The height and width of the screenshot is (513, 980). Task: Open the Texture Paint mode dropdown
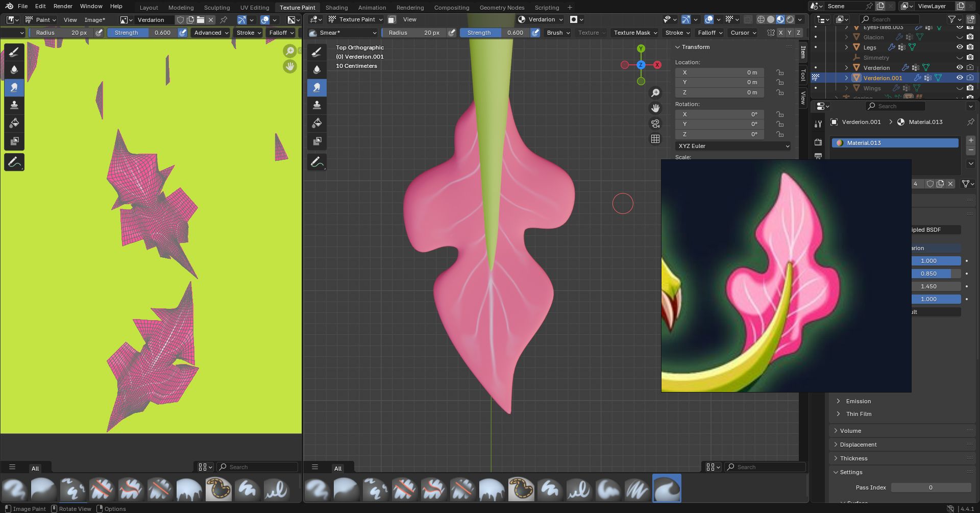[x=355, y=19]
